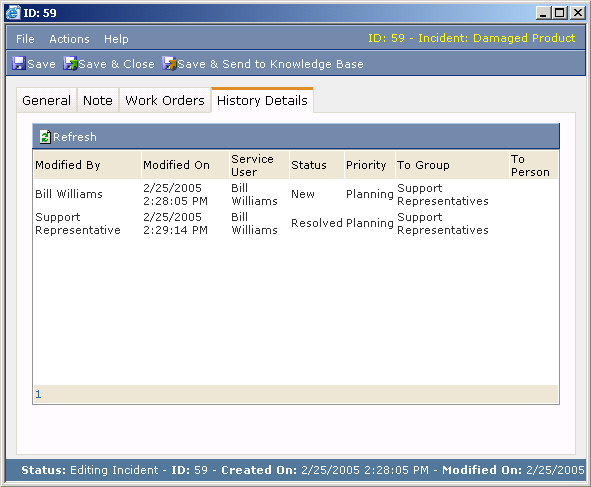The height and width of the screenshot is (487, 591).
Task: Go to page 1 of history grid
Action: (38, 394)
